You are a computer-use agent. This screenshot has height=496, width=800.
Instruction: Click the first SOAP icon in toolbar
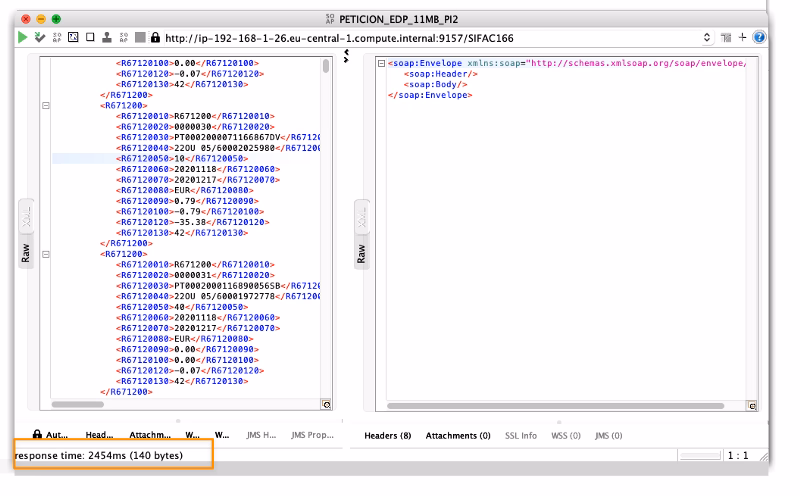[57, 37]
